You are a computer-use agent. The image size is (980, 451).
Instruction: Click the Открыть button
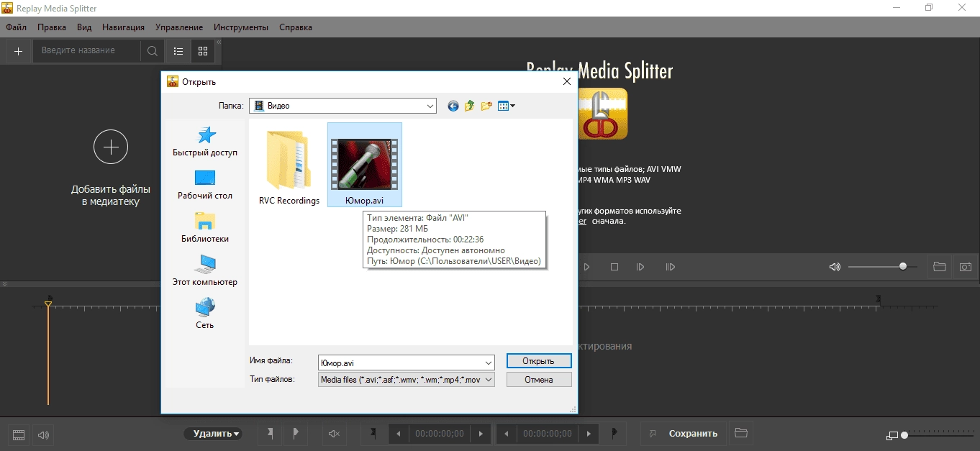point(539,361)
